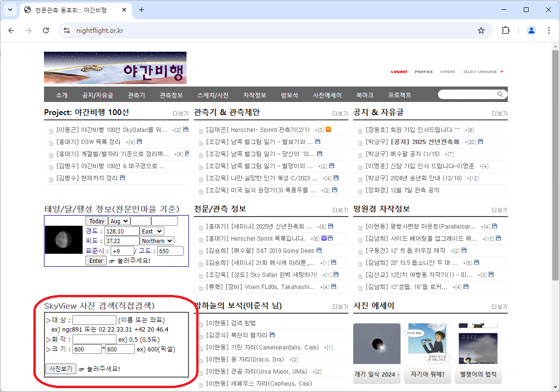Open a new browser tab
The height and width of the screenshot is (392, 560).
(x=142, y=10)
